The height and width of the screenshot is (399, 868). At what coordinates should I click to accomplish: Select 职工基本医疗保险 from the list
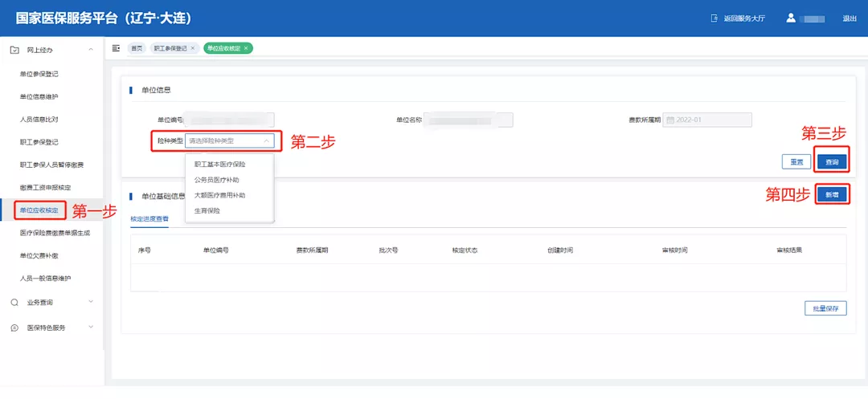click(219, 165)
